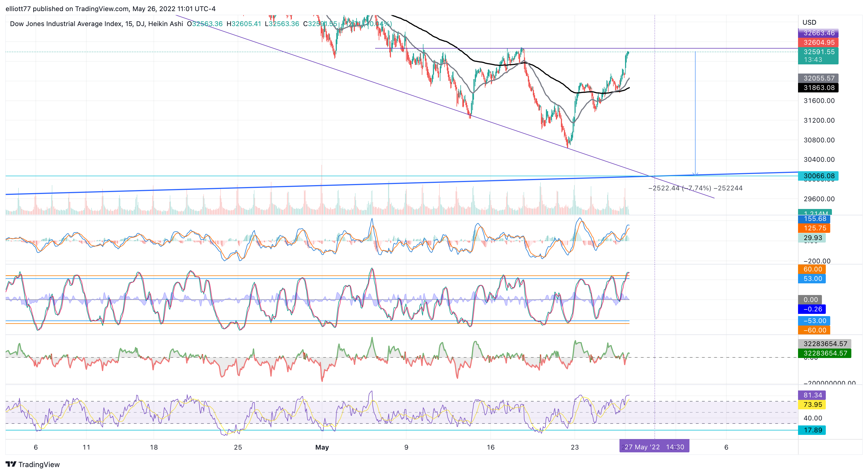Click the gray 32055.57 moving average label
Viewport: 868px width, 474px height.
tap(818, 78)
